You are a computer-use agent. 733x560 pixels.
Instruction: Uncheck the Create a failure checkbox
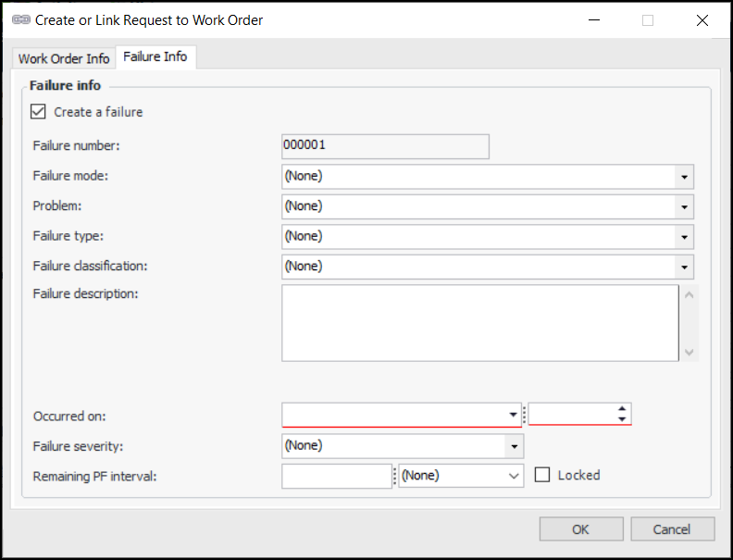coord(38,112)
